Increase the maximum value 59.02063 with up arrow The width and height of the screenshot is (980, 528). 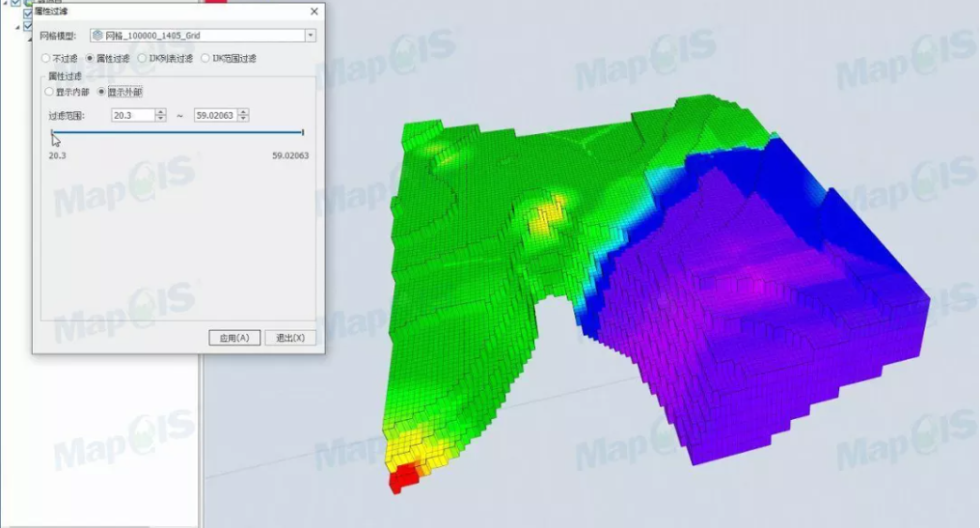[x=243, y=112]
